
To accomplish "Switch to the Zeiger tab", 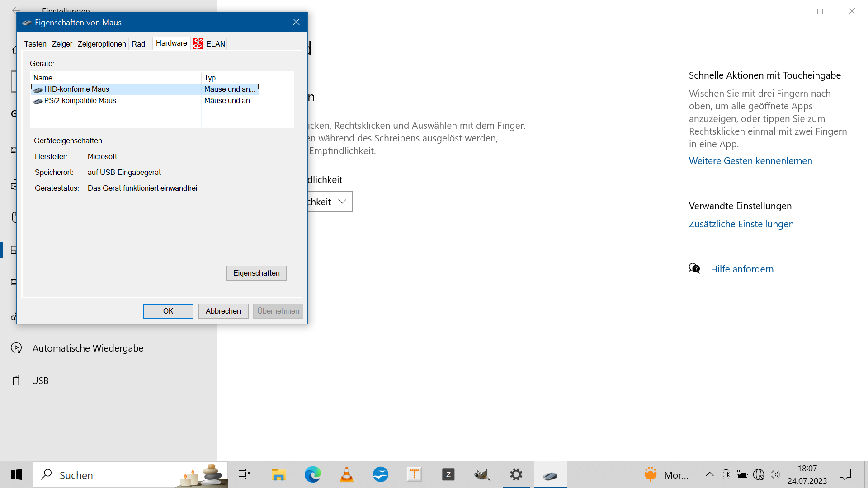I will (x=61, y=43).
